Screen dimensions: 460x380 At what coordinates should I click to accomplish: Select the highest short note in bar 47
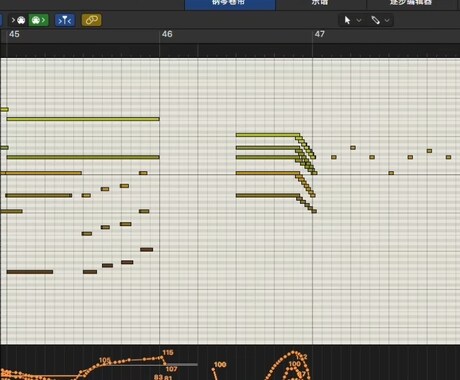coord(353,148)
